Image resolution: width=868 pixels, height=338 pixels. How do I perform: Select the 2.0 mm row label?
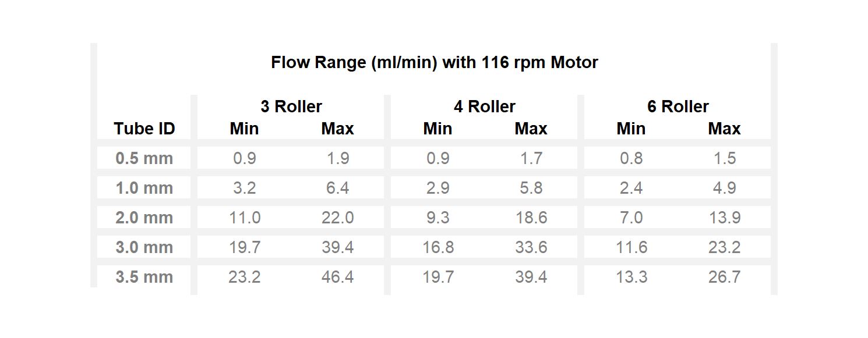[x=144, y=218]
